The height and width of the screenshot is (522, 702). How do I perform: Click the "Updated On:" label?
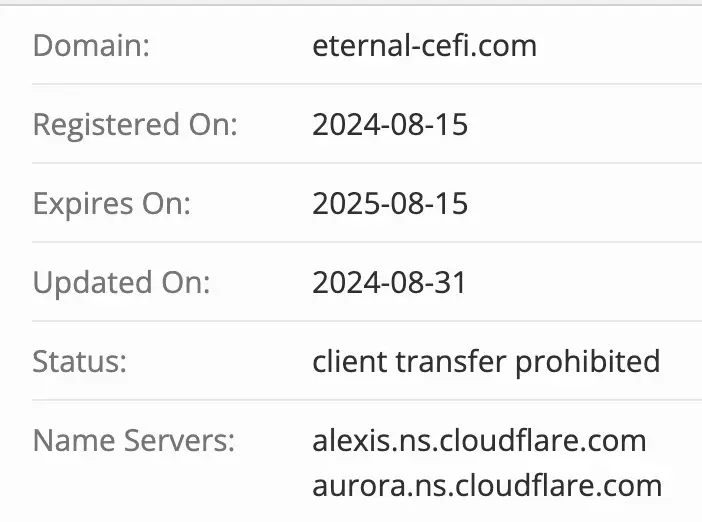tap(121, 283)
